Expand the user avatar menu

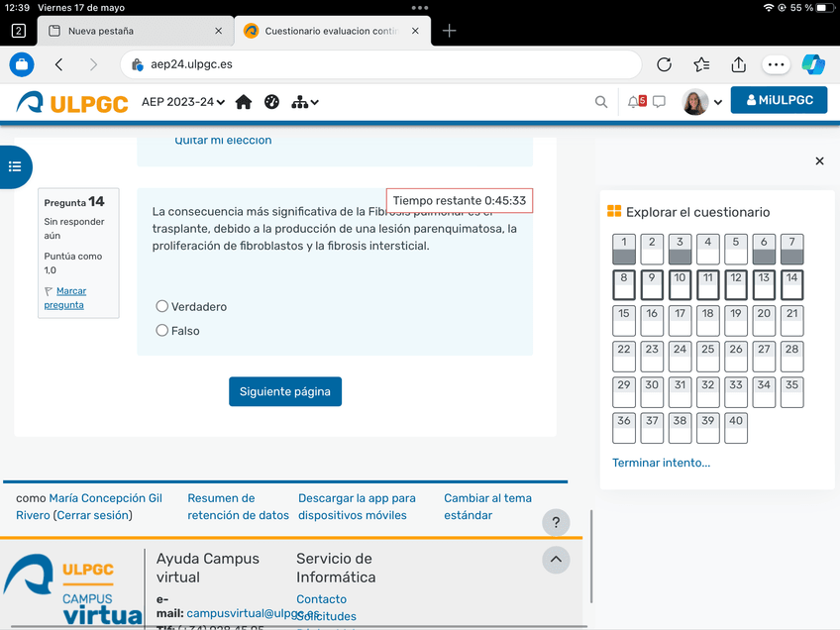click(702, 102)
